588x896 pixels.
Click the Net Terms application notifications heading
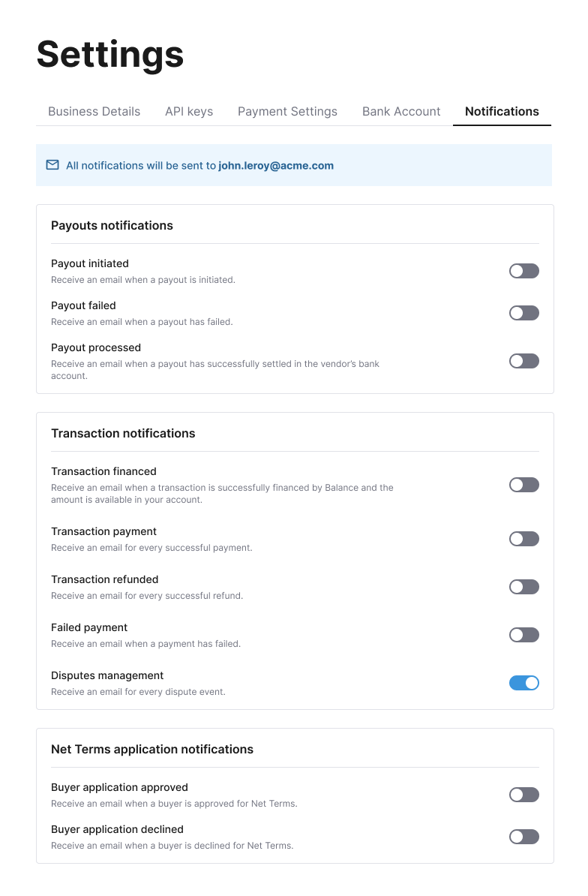coord(152,749)
